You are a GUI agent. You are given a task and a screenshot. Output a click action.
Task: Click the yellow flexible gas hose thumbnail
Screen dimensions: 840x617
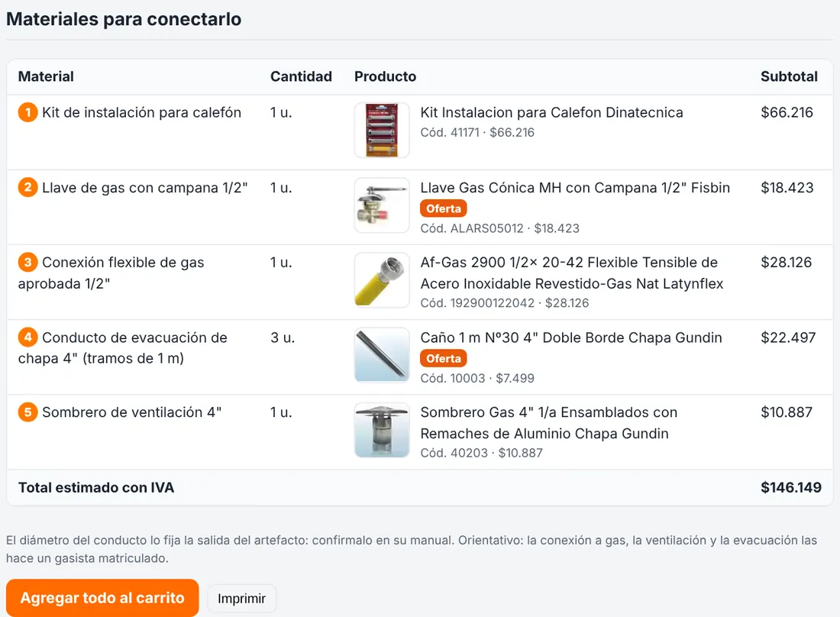[x=382, y=280]
